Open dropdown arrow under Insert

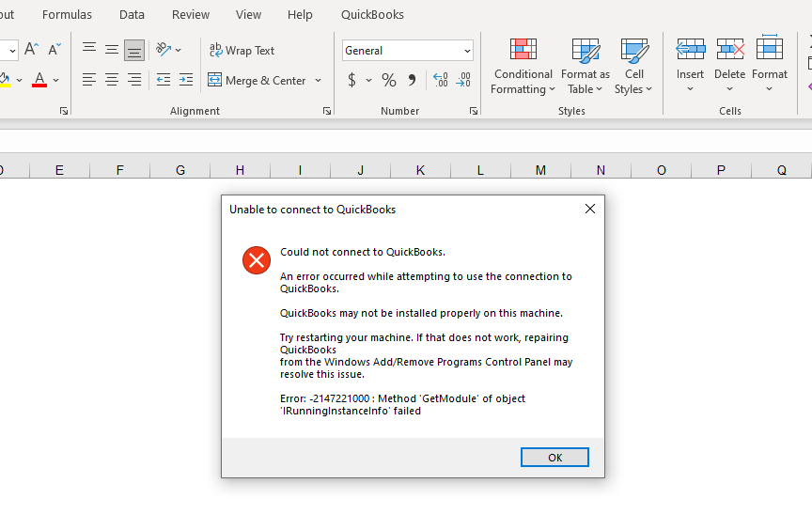click(x=691, y=89)
